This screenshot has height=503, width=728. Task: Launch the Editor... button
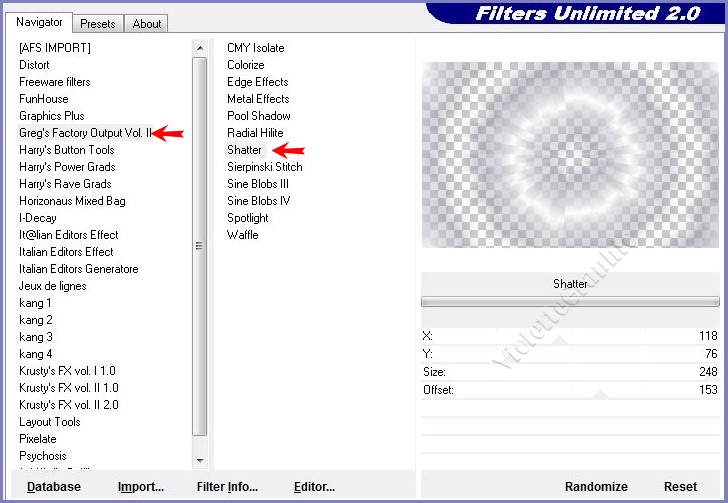[314, 487]
